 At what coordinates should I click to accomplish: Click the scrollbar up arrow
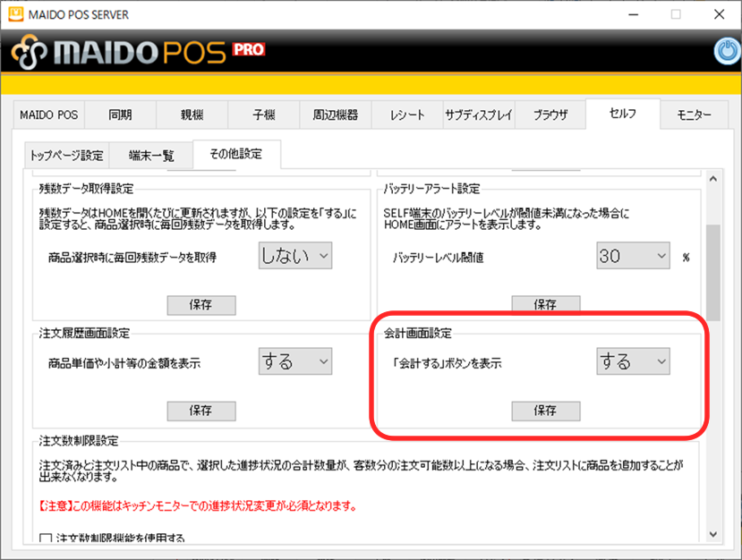[x=713, y=179]
